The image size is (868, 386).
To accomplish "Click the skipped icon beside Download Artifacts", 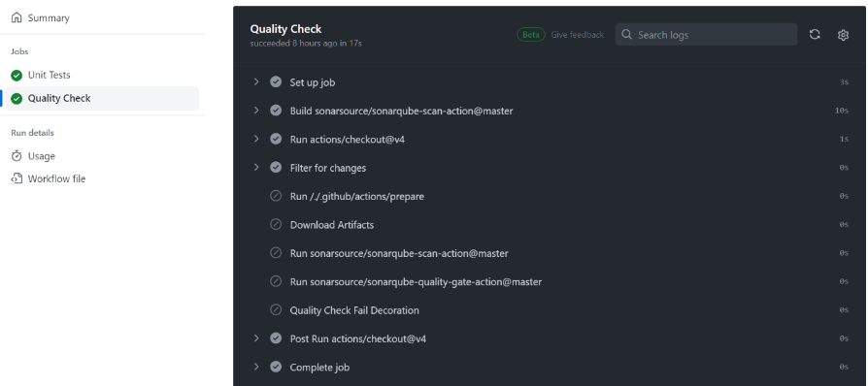I will 276,225.
